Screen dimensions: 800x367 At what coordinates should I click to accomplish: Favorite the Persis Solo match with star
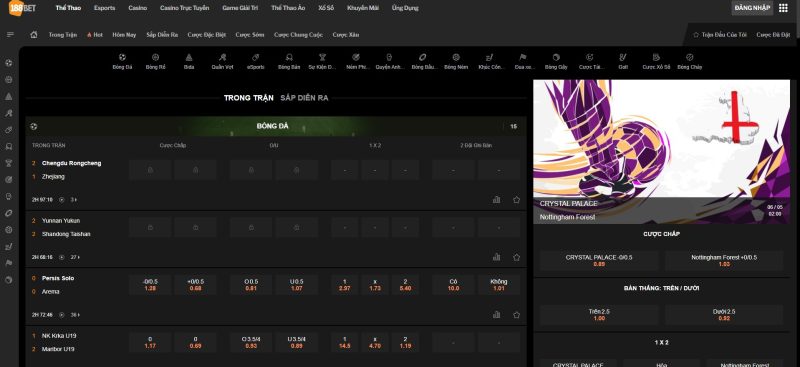click(516, 315)
